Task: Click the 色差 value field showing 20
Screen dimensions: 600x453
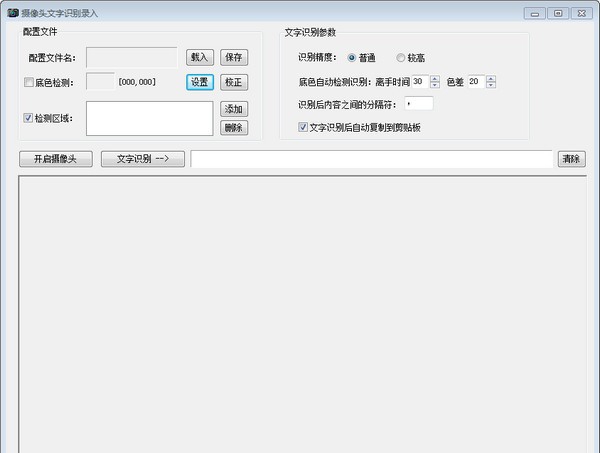Action: click(476, 81)
